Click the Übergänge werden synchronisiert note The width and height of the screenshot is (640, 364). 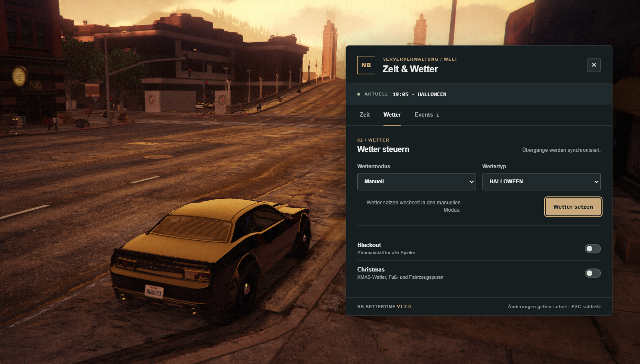(561, 150)
